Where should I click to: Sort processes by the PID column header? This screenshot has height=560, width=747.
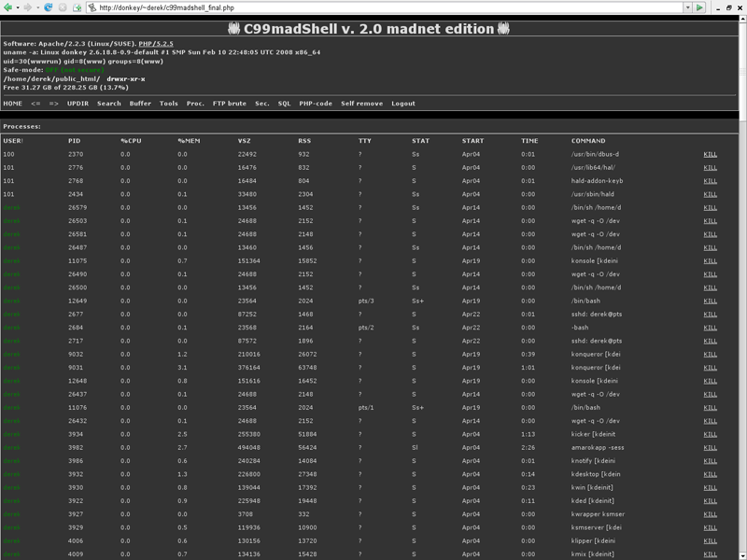click(75, 141)
